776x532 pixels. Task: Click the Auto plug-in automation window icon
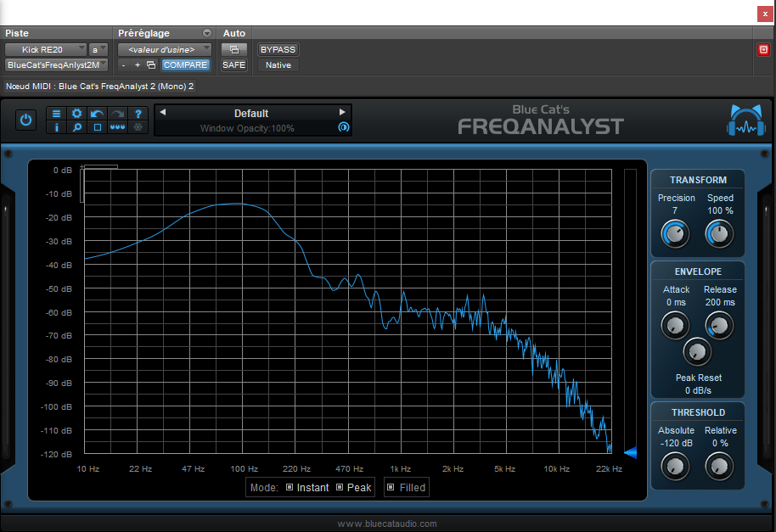[234, 49]
